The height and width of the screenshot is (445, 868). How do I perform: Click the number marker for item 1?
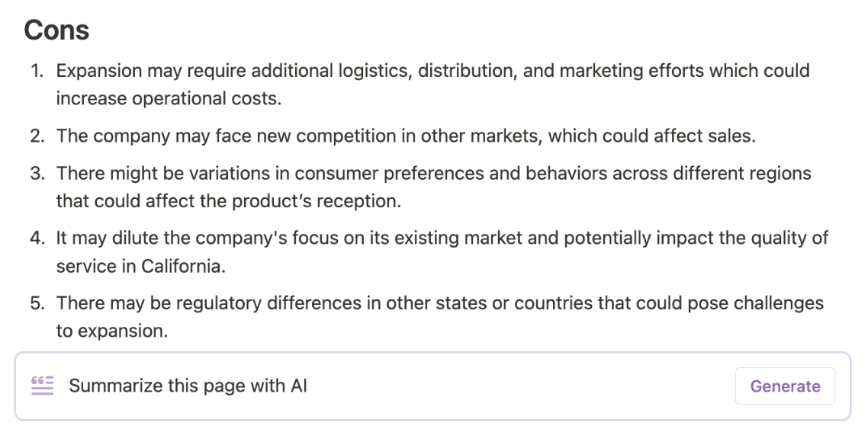pyautogui.click(x=37, y=71)
